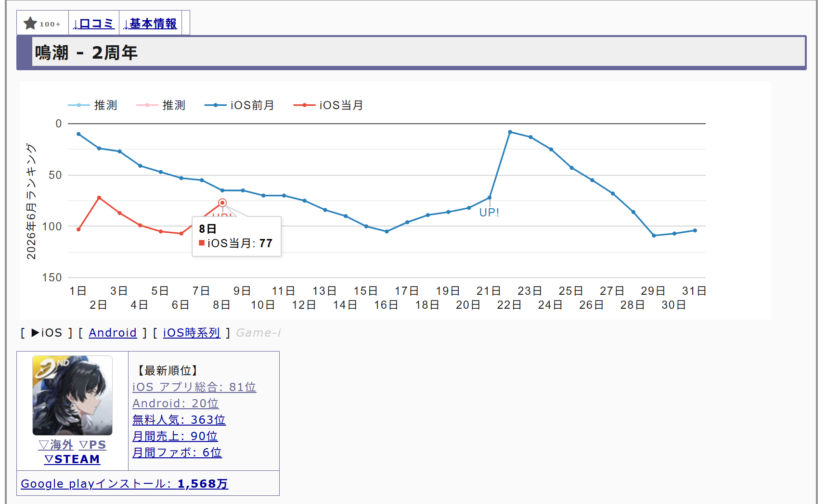Open the 無料人気 363位 link
The image size is (827, 504).
coord(179,420)
